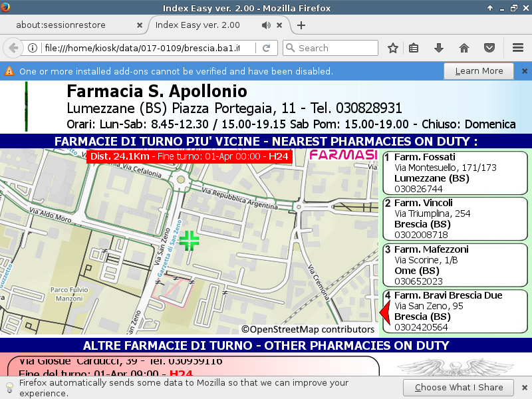The image size is (532, 399).
Task: Open the Firefox hamburger menu
Action: pyautogui.click(x=518, y=48)
